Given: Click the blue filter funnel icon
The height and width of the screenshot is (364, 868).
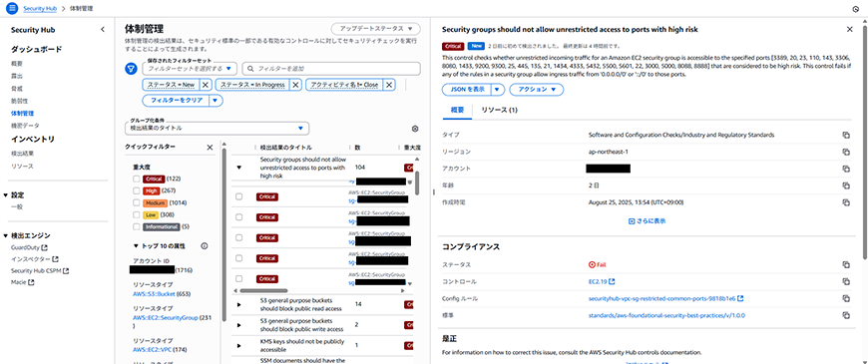Looking at the screenshot, I should coord(131,69).
